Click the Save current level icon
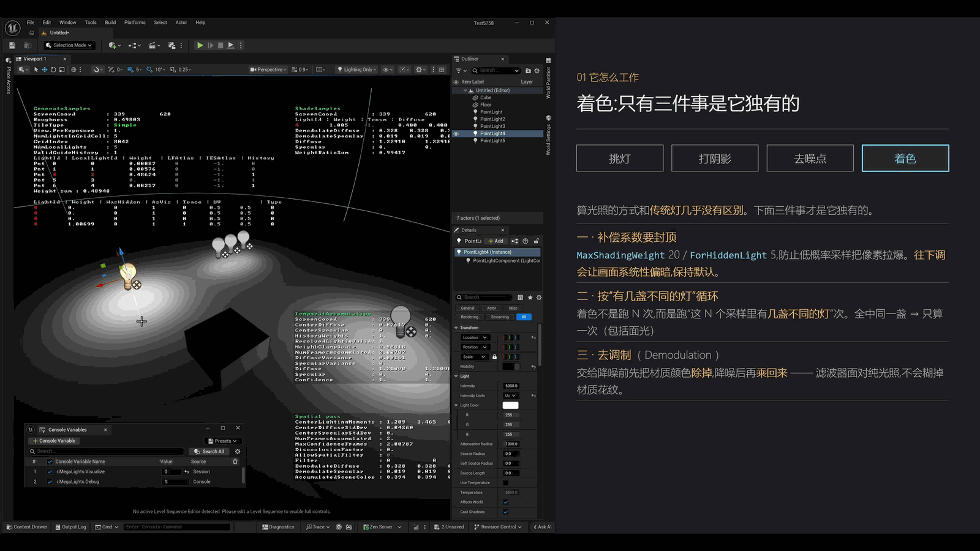The image size is (980, 551). [12, 45]
